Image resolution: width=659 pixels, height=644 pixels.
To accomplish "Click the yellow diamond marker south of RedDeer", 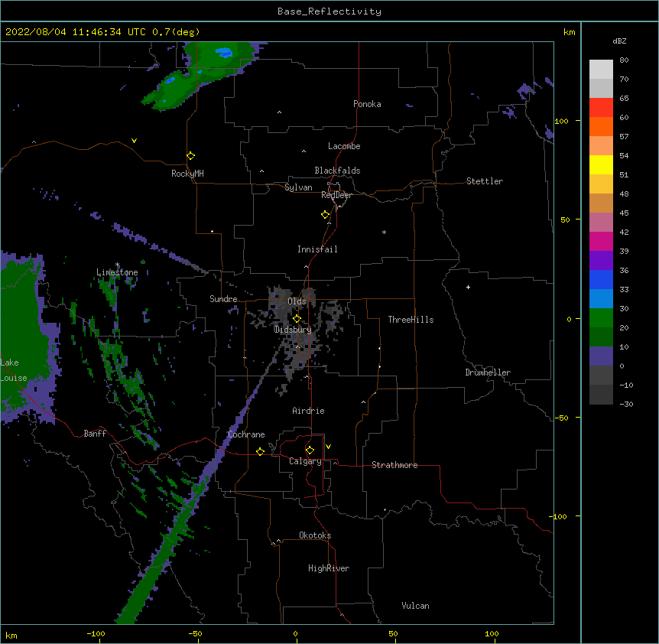I will [326, 215].
